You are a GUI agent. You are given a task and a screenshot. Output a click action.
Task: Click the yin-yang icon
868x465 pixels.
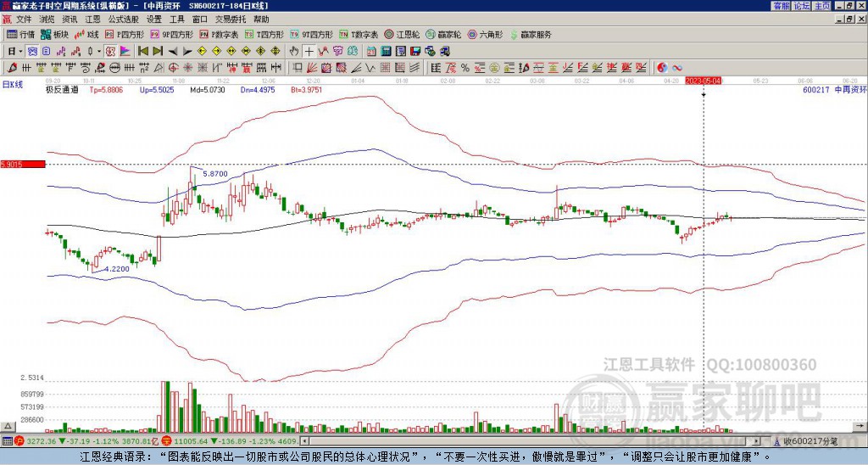click(x=662, y=68)
